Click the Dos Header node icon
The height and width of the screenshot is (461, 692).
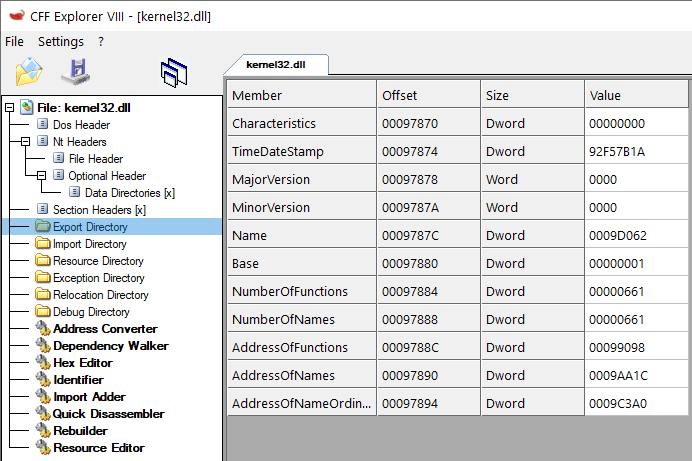[x=42, y=124]
